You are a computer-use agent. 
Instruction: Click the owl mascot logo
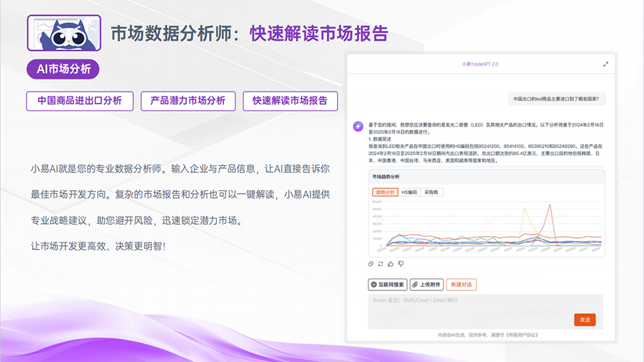64,32
